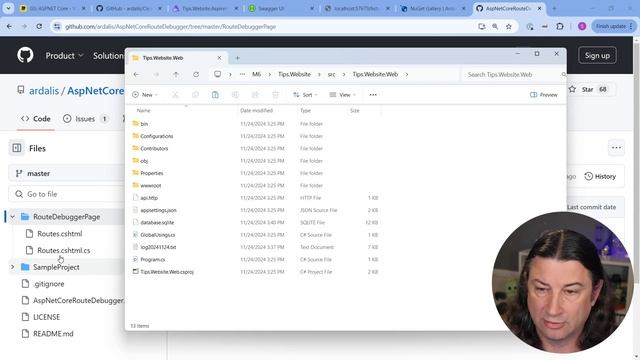Switch to the Swagger UI browser tab

pyautogui.click(x=281, y=8)
